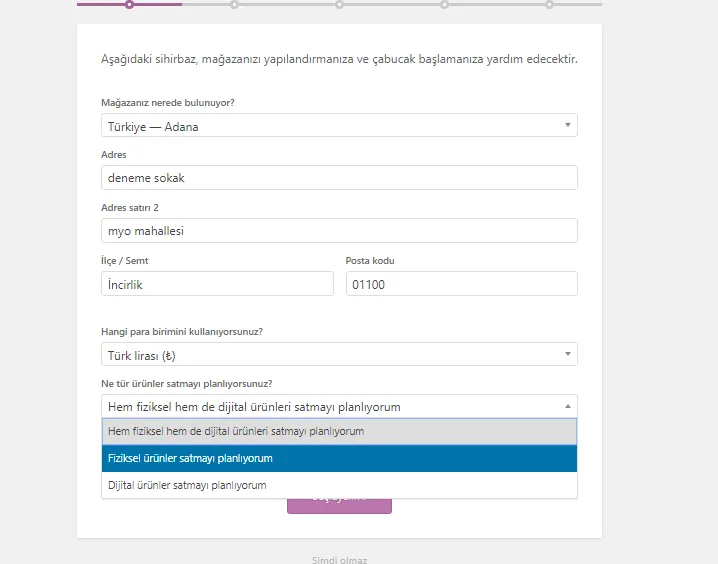Pick 'Dijital ürünler satmayı planlıyorum' option
Image resolution: width=718 pixels, height=564 pixels.
[x=339, y=485]
